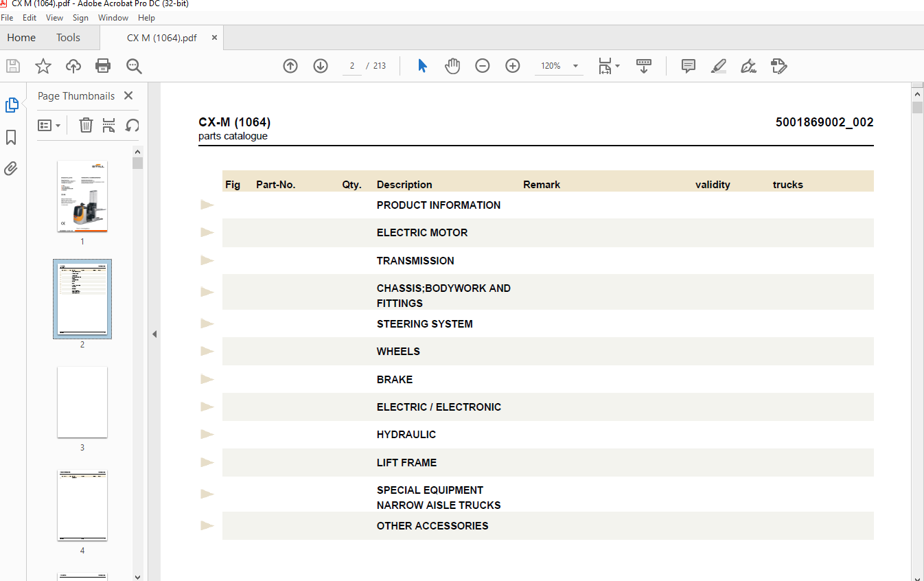Click the print pages thumbnail icon
This screenshot has width=924, height=581.
click(108, 125)
